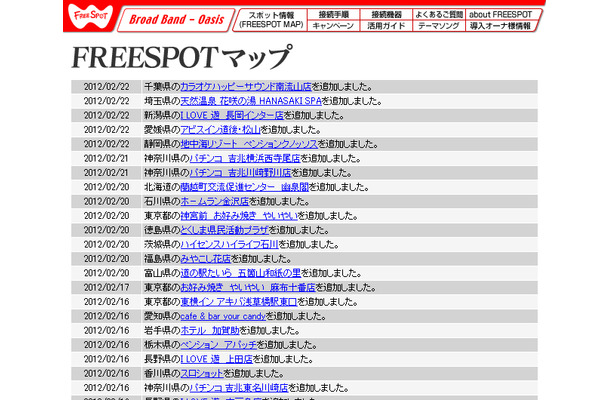Select date 2012/02/16 in 岩手県 row
This screenshot has width=610, height=400.
(x=106, y=331)
